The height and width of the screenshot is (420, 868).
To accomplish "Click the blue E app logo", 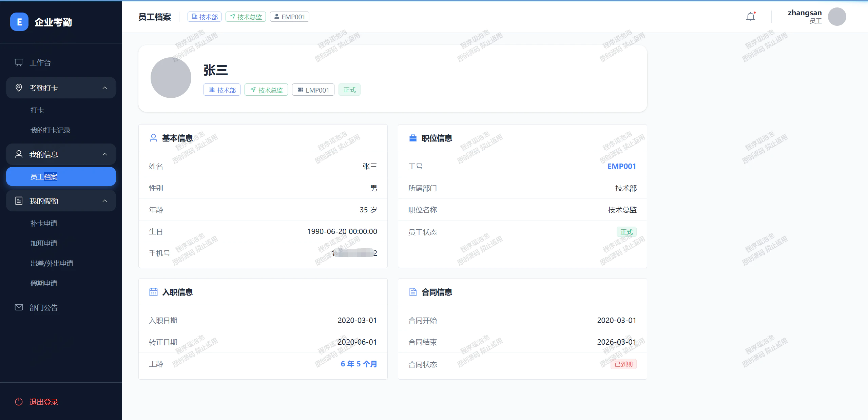I will [x=19, y=22].
